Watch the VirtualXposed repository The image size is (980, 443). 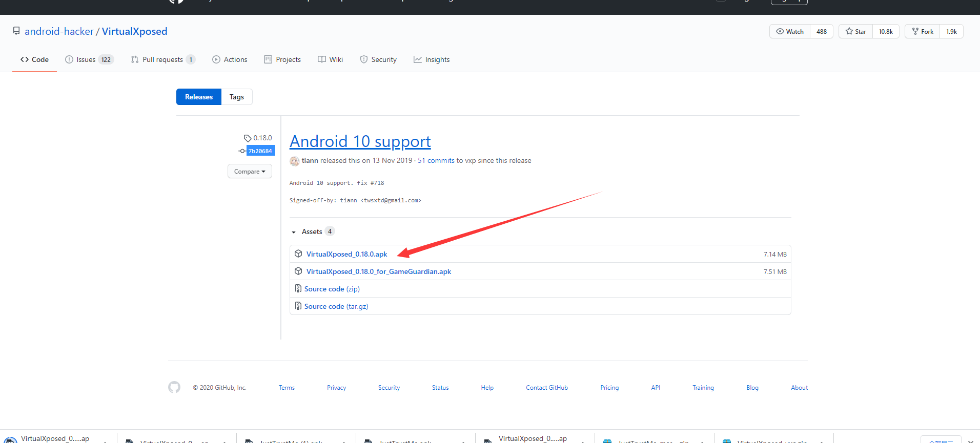point(790,31)
